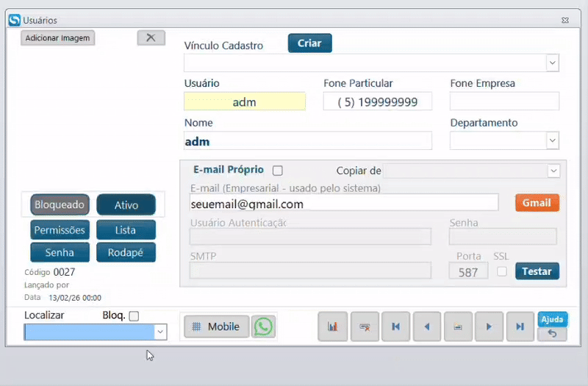This screenshot has width=588, height=386.
Task: Open the Permissões section
Action: 60,230
